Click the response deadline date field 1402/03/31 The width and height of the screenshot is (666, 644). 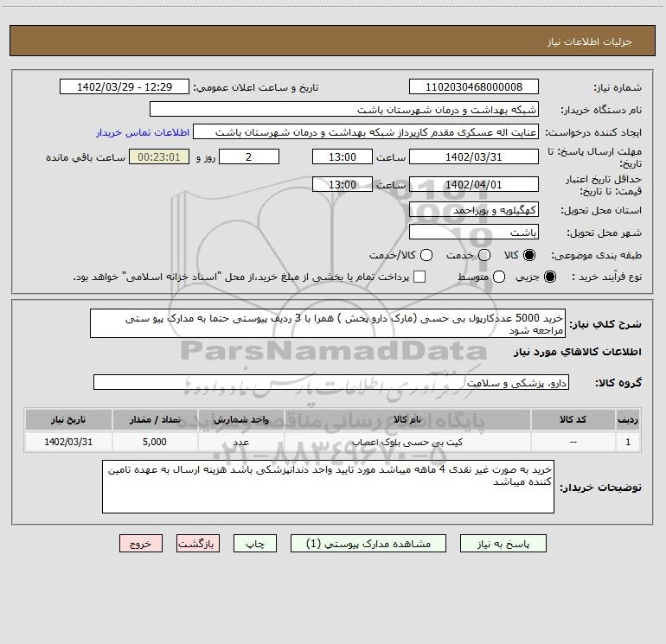tap(473, 156)
